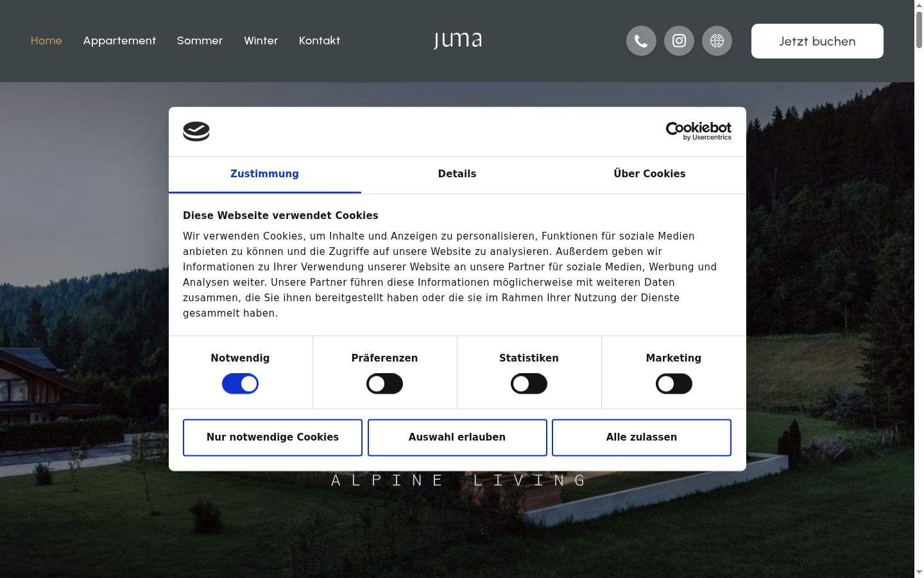The width and height of the screenshot is (924, 578).
Task: Click the Notwendig category label
Action: pos(240,358)
